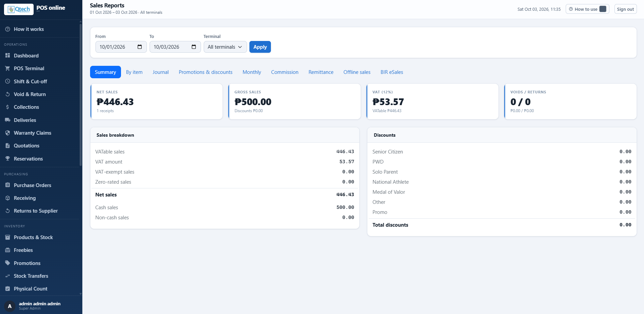Click the Promotions tag icon

coord(7,263)
